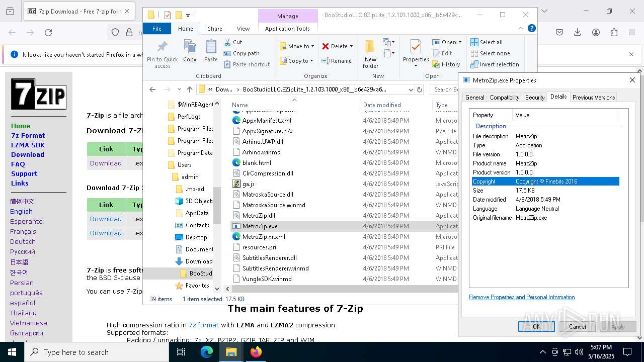Switch to the View ribbon tab
Image resolution: width=644 pixels, height=362 pixels.
click(243, 29)
